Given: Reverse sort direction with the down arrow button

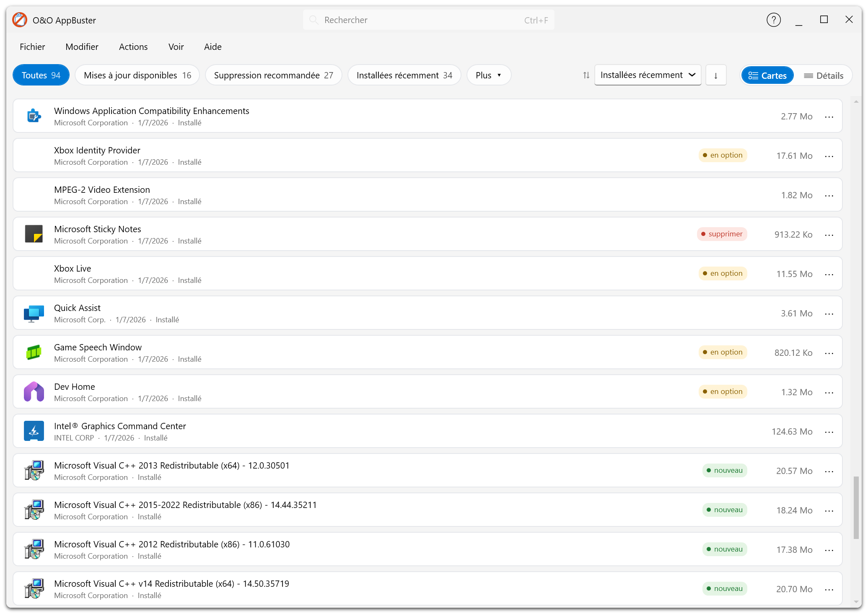Looking at the screenshot, I should [x=716, y=75].
